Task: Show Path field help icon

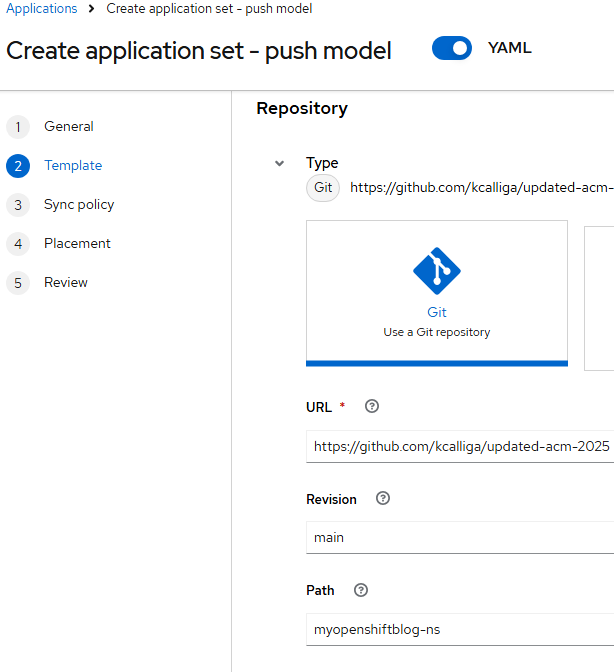Action: click(x=361, y=590)
